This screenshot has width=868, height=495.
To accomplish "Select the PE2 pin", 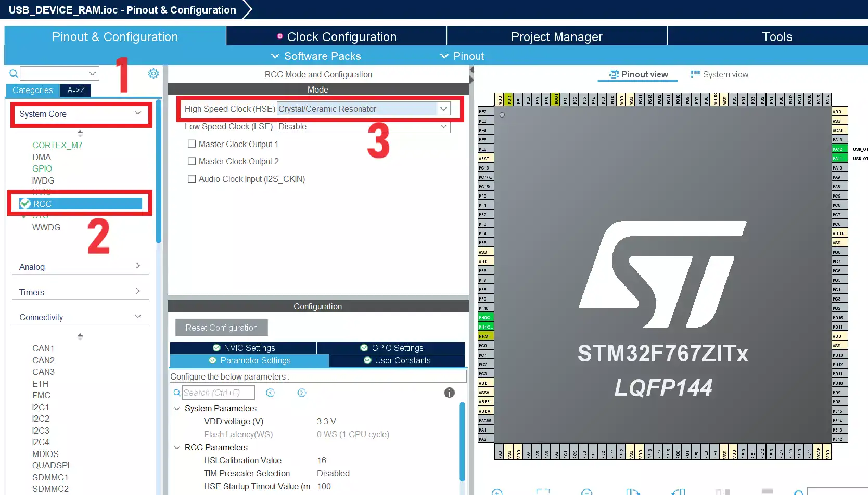I will pos(486,112).
